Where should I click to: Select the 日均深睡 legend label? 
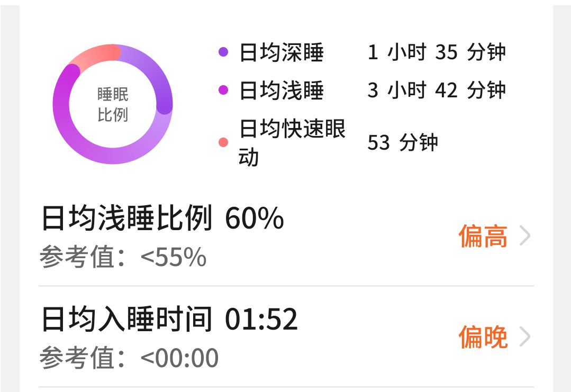tap(282, 52)
